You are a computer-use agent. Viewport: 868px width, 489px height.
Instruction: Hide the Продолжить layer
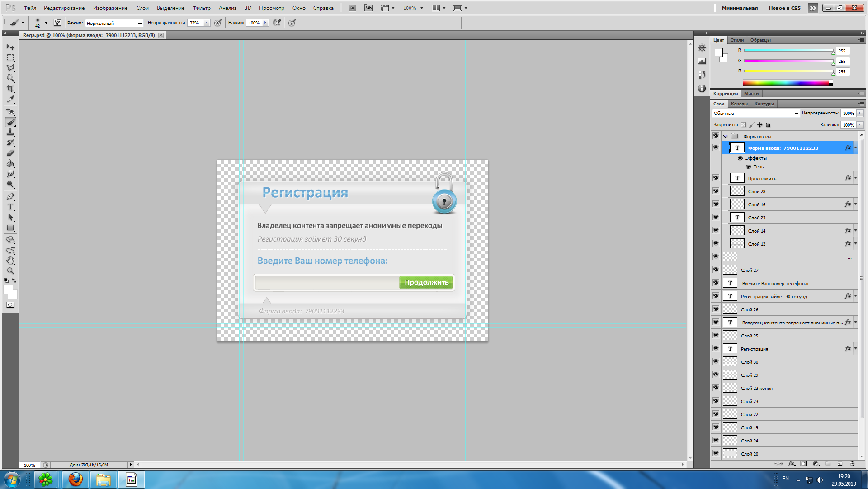[716, 178]
